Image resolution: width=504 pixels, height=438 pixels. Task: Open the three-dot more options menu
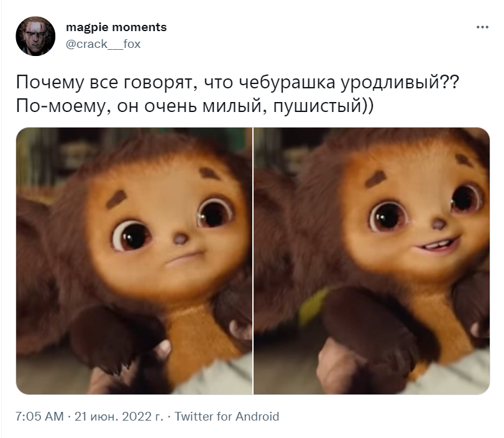pos(482,27)
